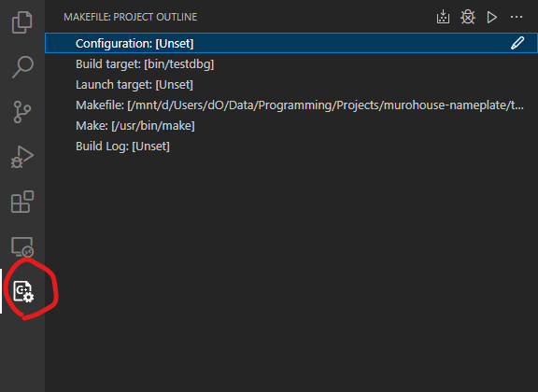This screenshot has width=538, height=392.
Task: Open the Explorer view in activity bar
Action: [22, 22]
